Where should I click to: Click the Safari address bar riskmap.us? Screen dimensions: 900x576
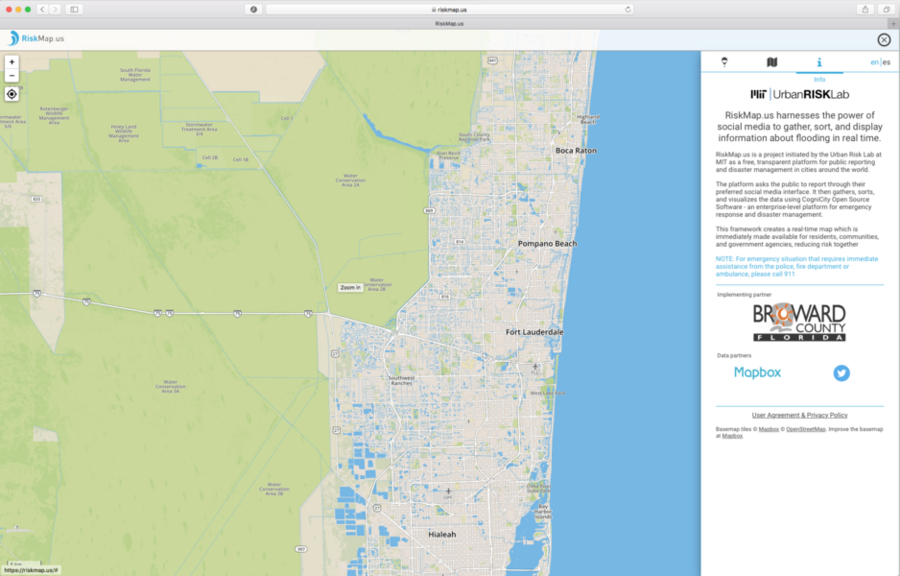coord(449,9)
